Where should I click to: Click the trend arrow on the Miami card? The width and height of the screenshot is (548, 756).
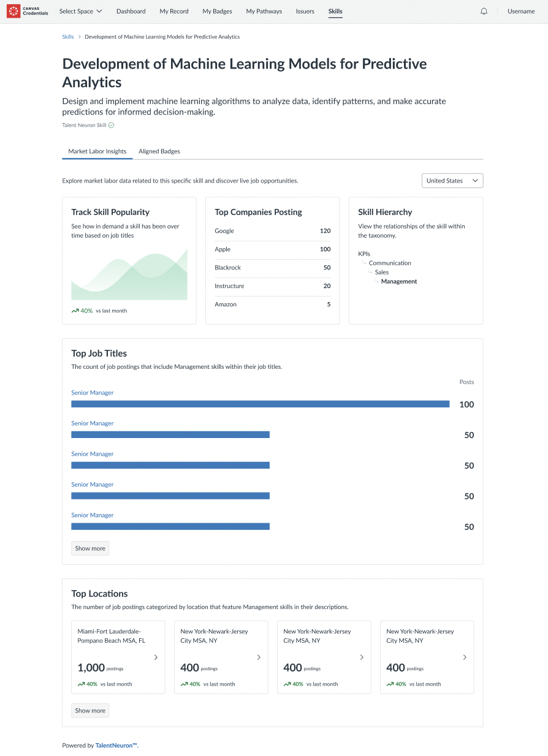click(x=81, y=684)
